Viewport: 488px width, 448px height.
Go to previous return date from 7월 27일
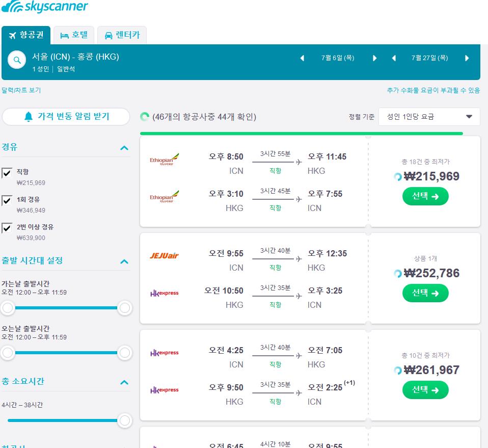tap(394, 58)
